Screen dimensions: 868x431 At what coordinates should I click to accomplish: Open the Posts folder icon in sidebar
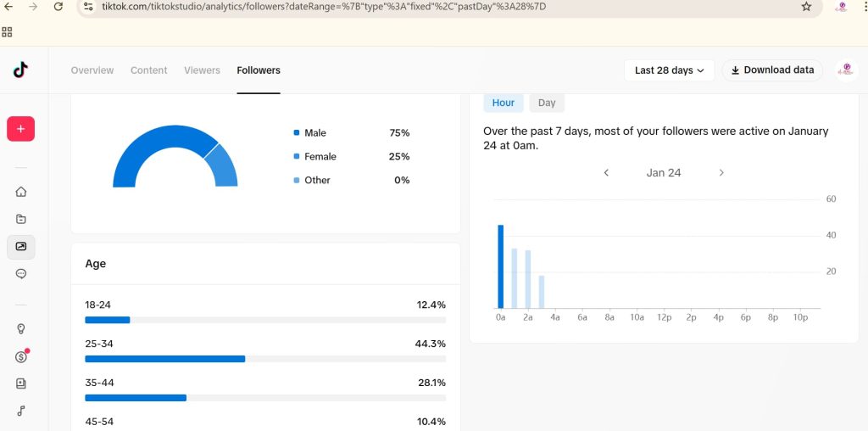coord(21,219)
